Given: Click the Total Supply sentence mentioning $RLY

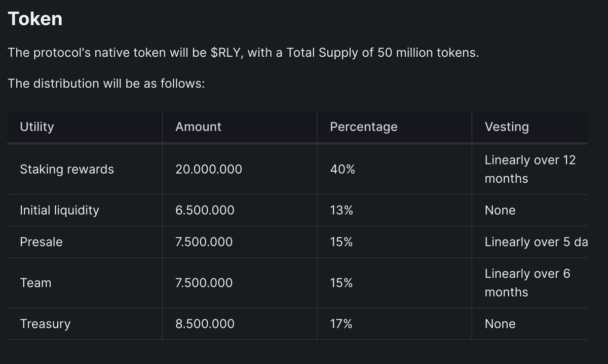Looking at the screenshot, I should (x=243, y=53).
